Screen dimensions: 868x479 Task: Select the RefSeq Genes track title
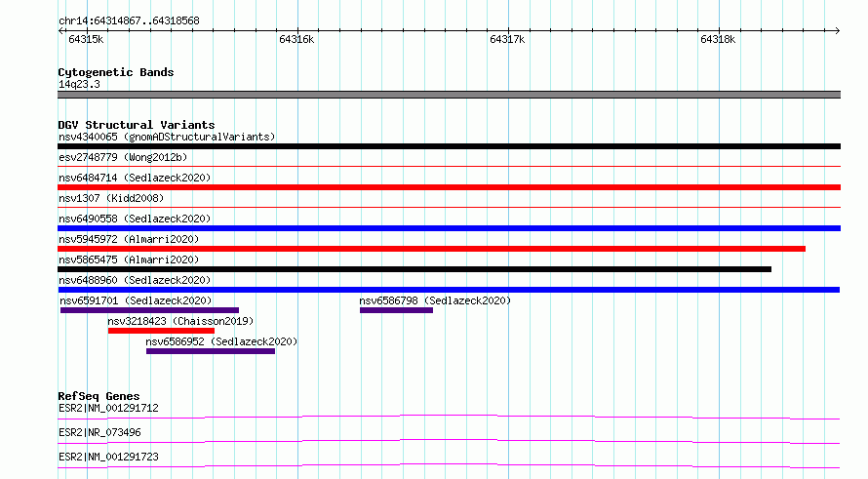pyautogui.click(x=99, y=396)
